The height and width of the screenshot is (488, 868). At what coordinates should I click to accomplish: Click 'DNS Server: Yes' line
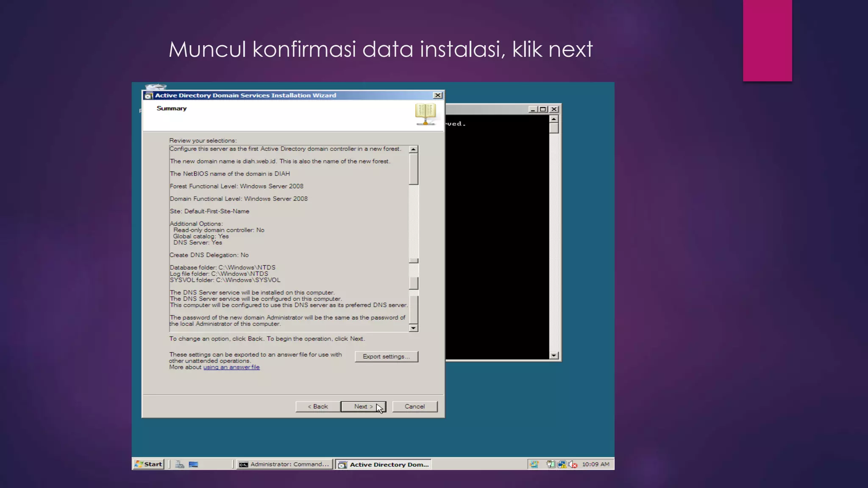point(198,243)
